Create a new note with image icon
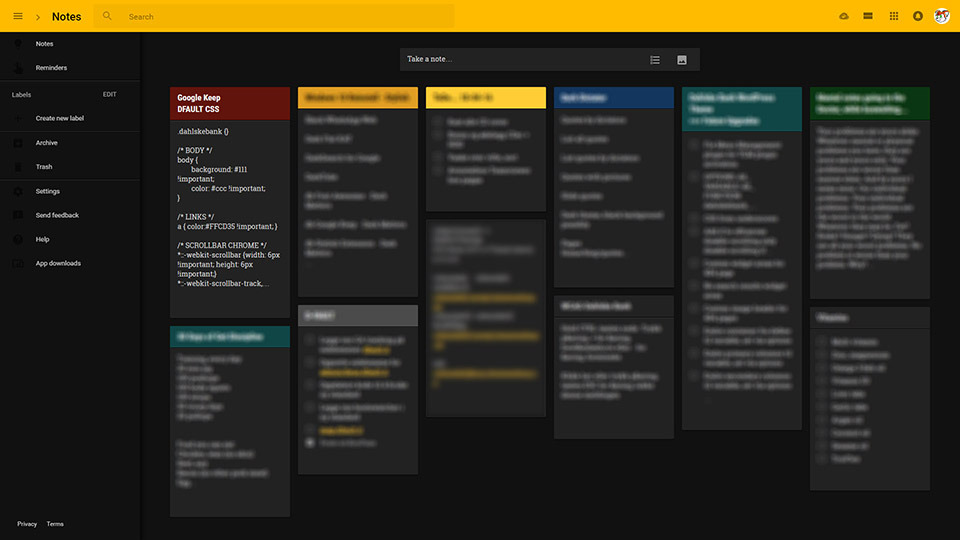Viewport: 960px width, 540px height. tap(682, 60)
